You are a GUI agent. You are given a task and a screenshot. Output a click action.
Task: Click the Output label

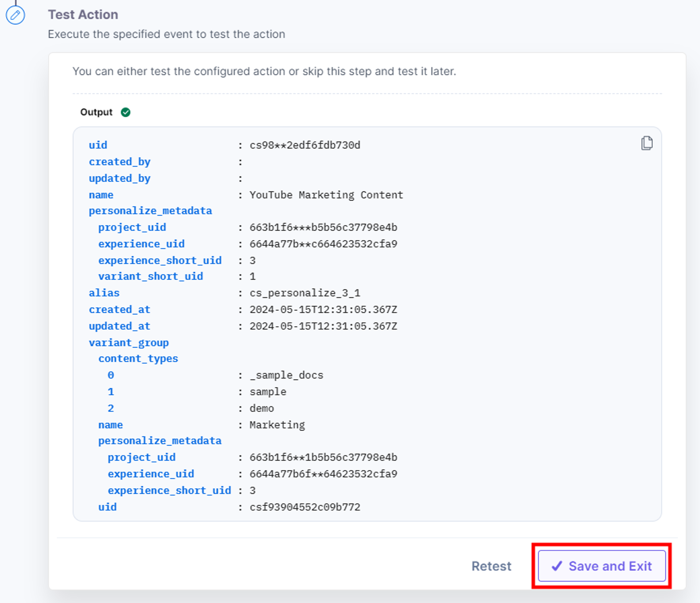96,112
